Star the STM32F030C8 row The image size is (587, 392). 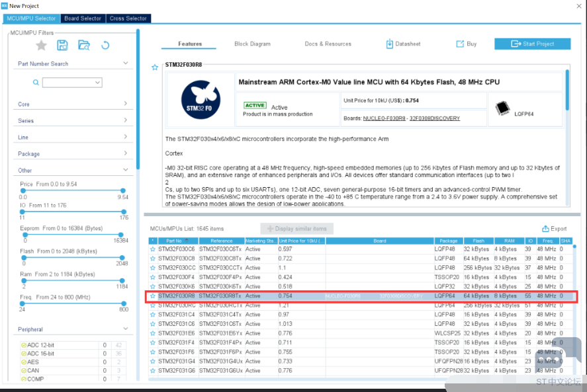point(153,258)
